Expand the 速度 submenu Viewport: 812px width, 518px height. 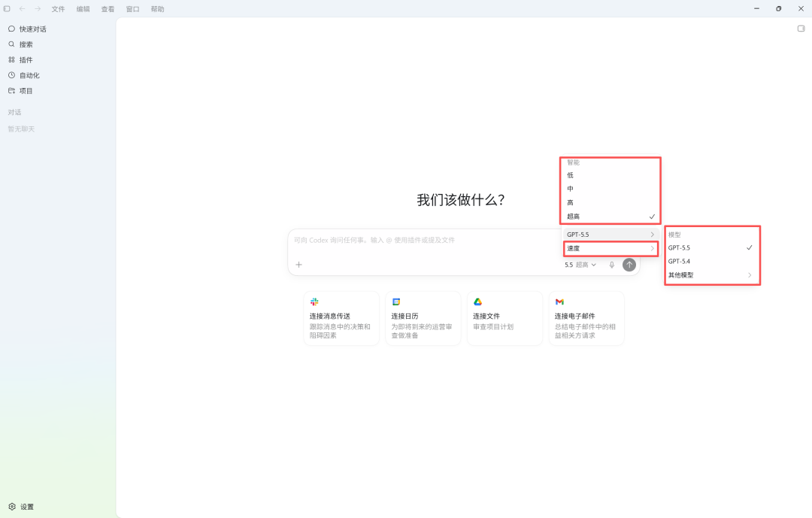(x=611, y=249)
